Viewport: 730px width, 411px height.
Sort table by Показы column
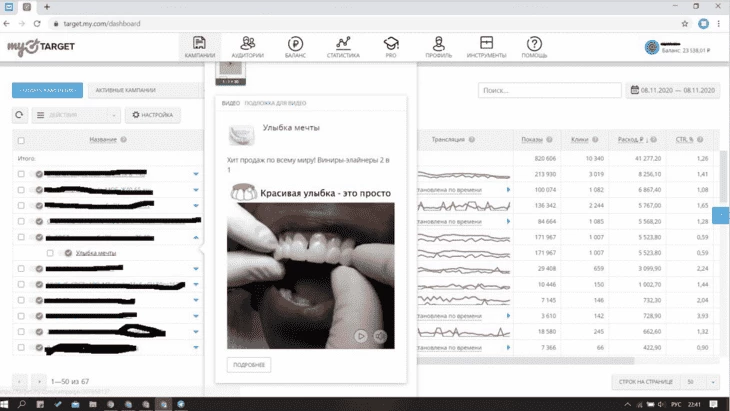pyautogui.click(x=532, y=139)
